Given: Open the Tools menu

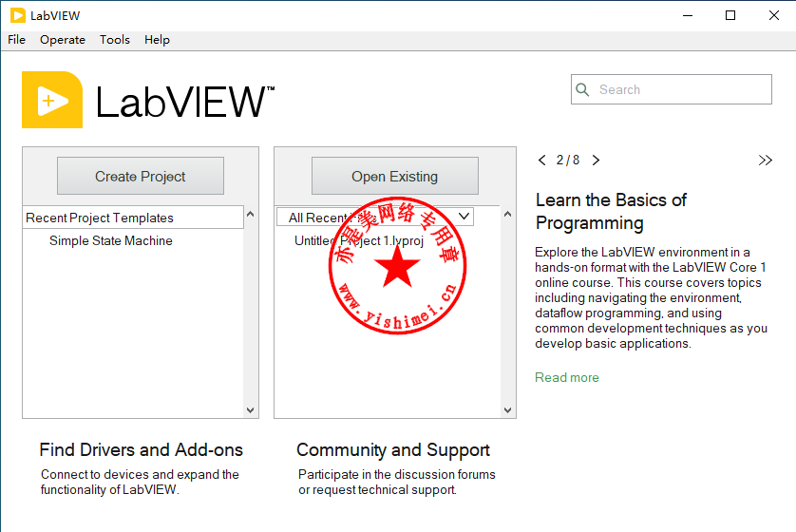Looking at the screenshot, I should (x=115, y=40).
